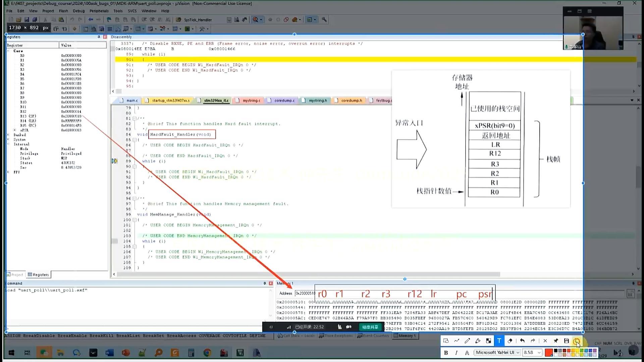The width and height of the screenshot is (644, 362).
Task: Toggle auto-hide pin on Registers panel
Action: [99, 37]
